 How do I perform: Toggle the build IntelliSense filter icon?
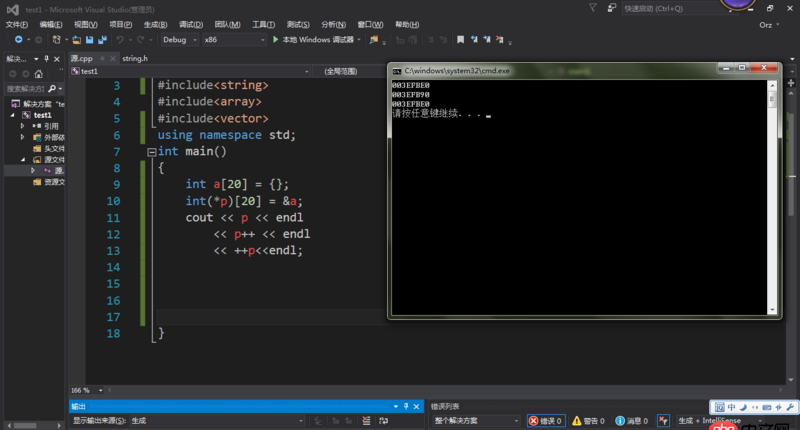[663, 420]
